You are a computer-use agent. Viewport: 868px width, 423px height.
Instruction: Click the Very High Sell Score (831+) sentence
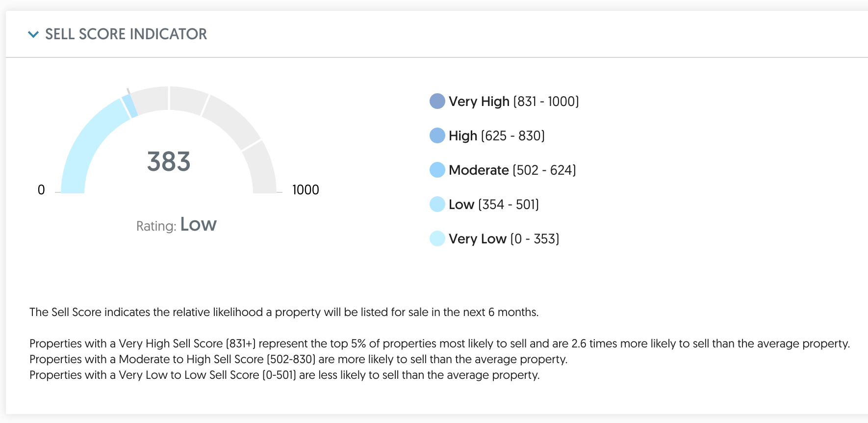439,344
